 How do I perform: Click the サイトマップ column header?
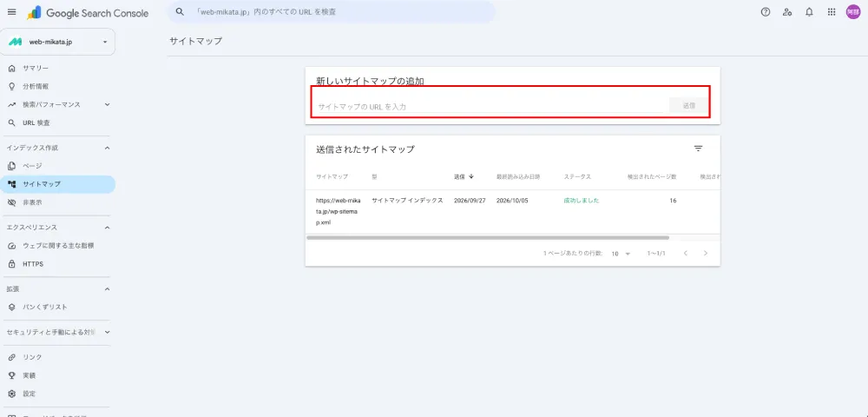pos(332,176)
